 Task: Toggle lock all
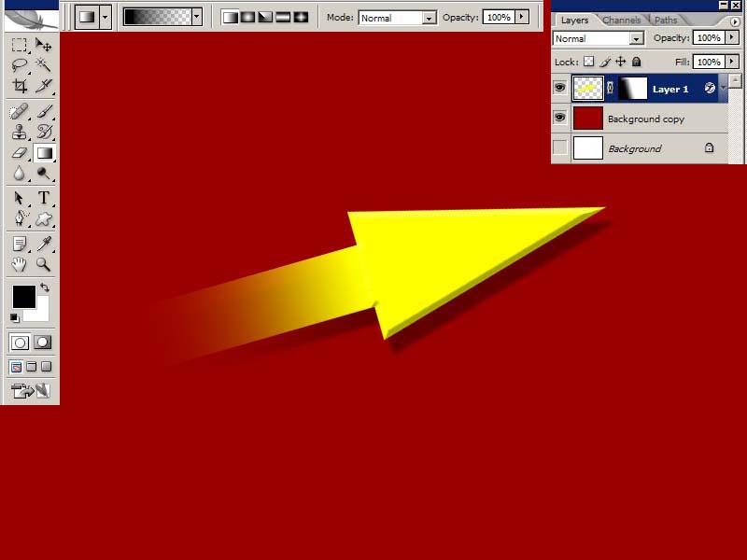click(x=636, y=62)
